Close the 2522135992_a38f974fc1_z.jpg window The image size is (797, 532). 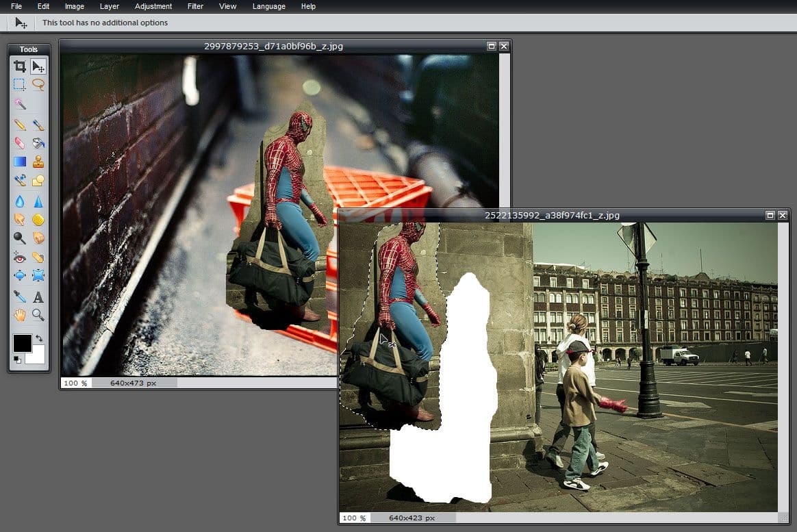(x=783, y=215)
